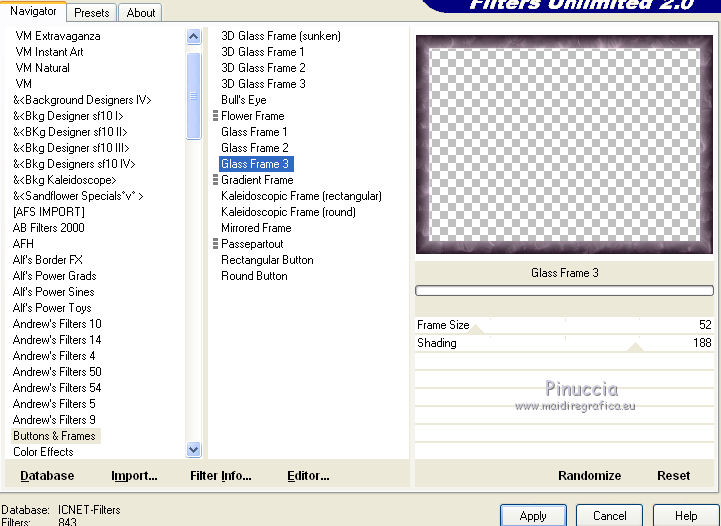Select Alf's Power Toys category
This screenshot has height=526, width=721.
[x=52, y=308]
